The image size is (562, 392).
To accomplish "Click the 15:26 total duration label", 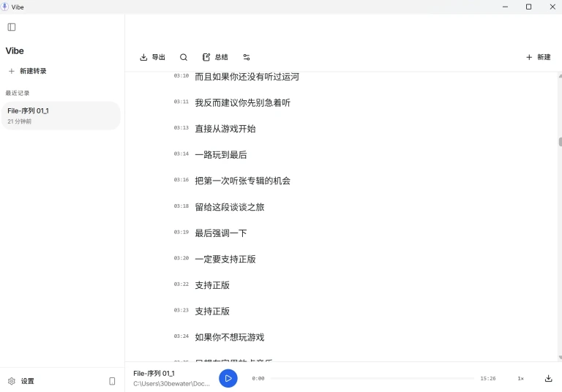I will coord(488,378).
